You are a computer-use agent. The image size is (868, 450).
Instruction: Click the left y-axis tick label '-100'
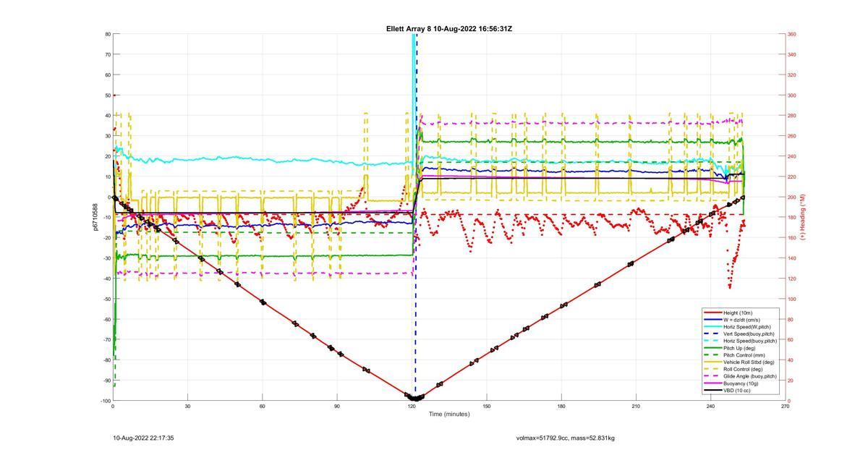[106, 401]
